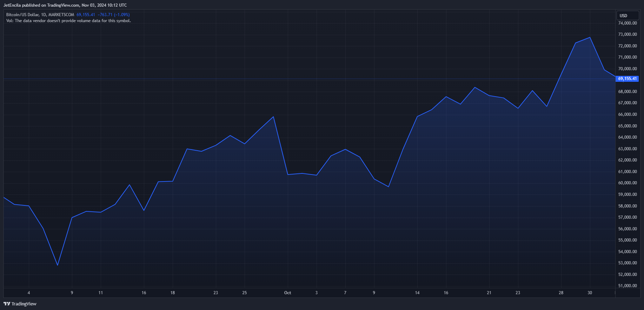The width and height of the screenshot is (644, 310).
Task: Click the TradingView.com publish header text
Action: (65, 5)
